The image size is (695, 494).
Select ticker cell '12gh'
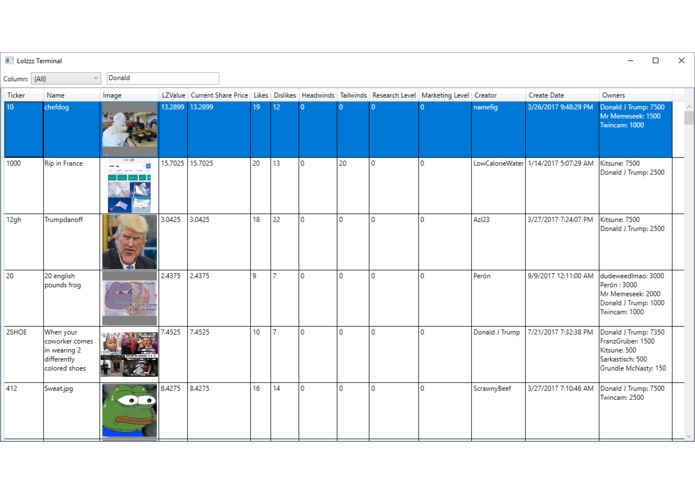click(24, 242)
